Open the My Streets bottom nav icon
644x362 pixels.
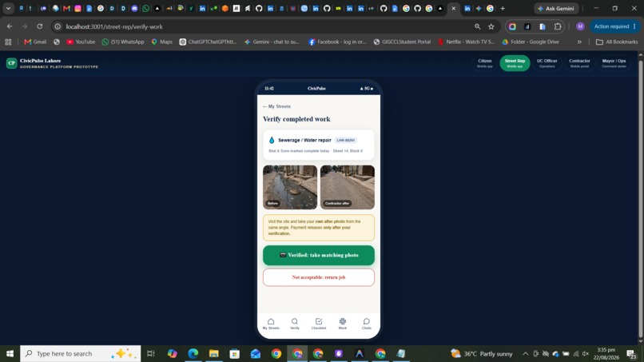point(271,324)
